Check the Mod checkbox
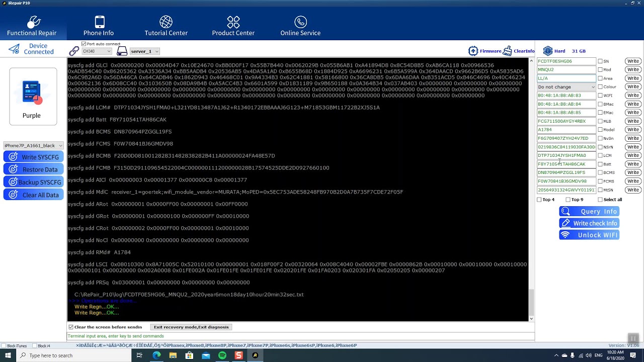Image resolution: width=644 pixels, height=362 pixels. 600,70
